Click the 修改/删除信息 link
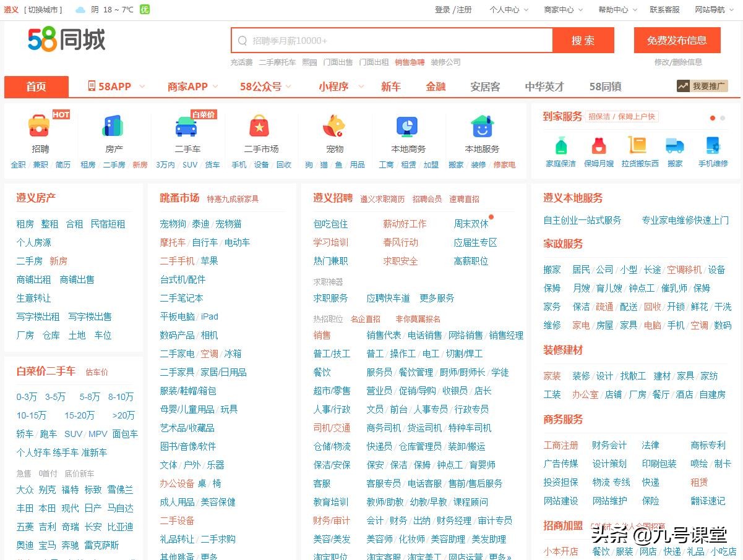 (x=678, y=62)
